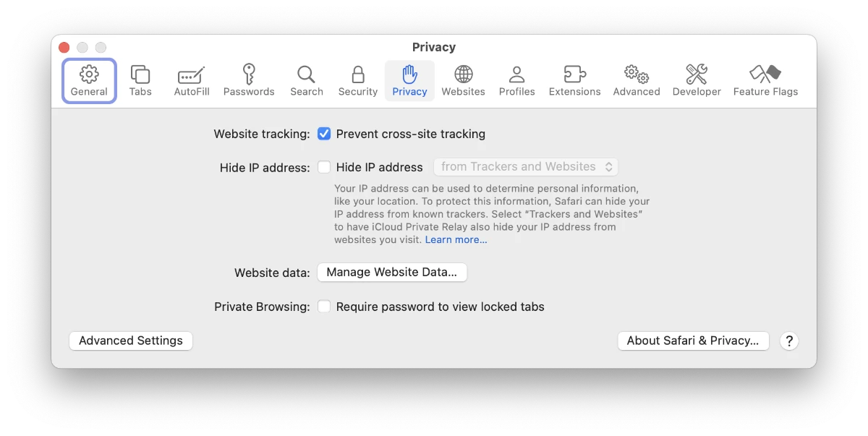Screen dimensions: 868x436
Task: Click the Search magnifier icon
Action: tap(307, 80)
